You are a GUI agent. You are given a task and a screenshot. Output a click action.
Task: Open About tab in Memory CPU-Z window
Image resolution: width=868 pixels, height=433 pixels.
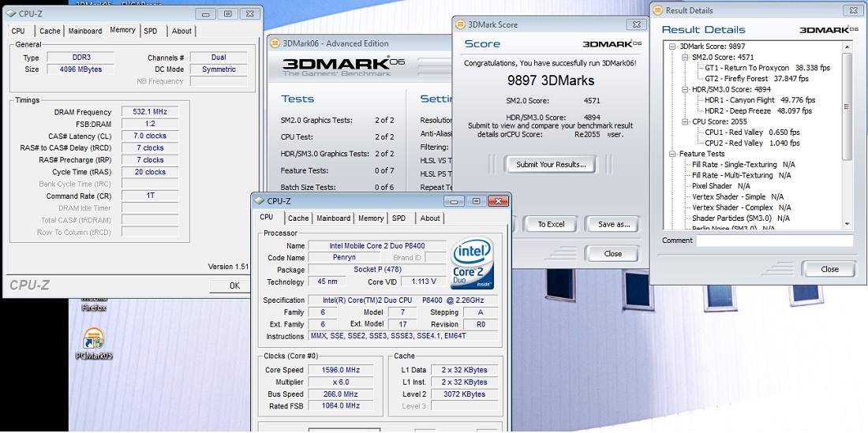click(x=181, y=31)
